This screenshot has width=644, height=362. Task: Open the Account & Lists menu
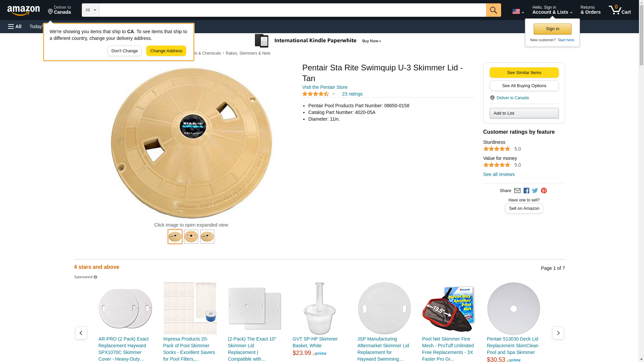[552, 10]
